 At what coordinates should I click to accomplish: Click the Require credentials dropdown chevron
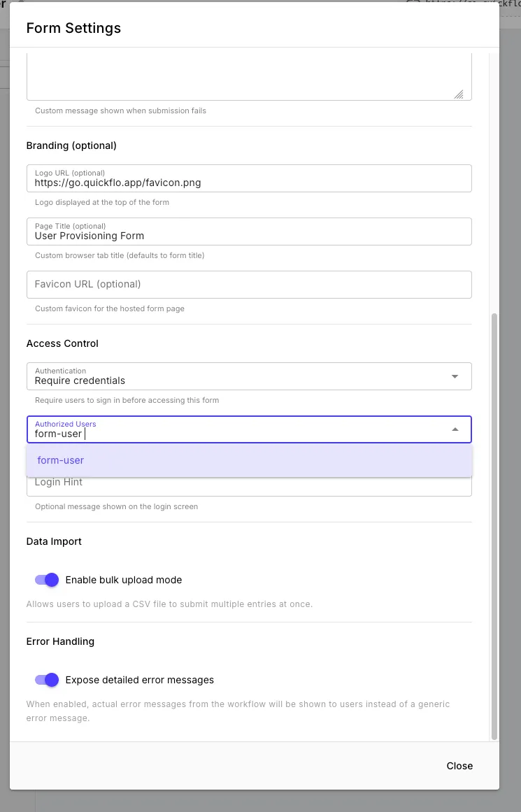[455, 376]
